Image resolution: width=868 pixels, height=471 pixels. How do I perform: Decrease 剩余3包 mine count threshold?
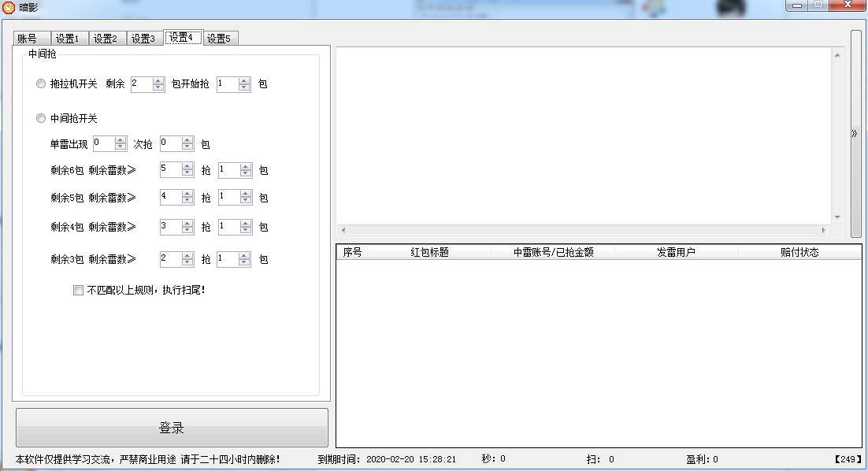click(187, 261)
